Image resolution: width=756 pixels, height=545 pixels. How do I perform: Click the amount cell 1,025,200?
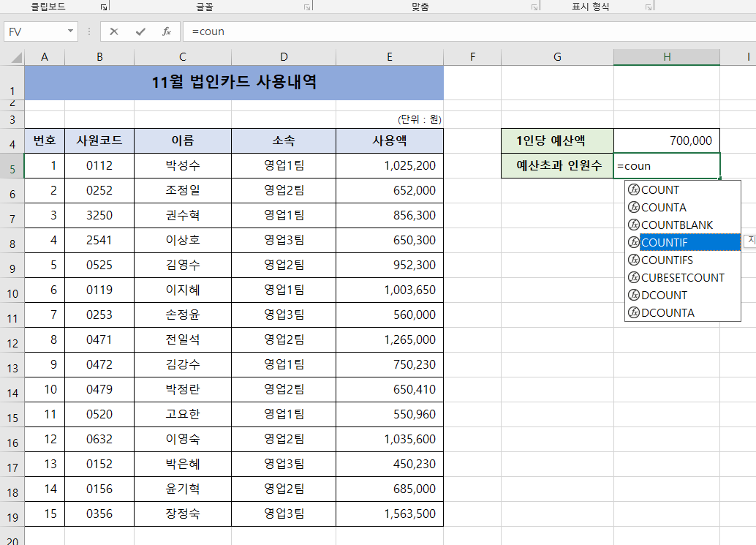click(390, 166)
